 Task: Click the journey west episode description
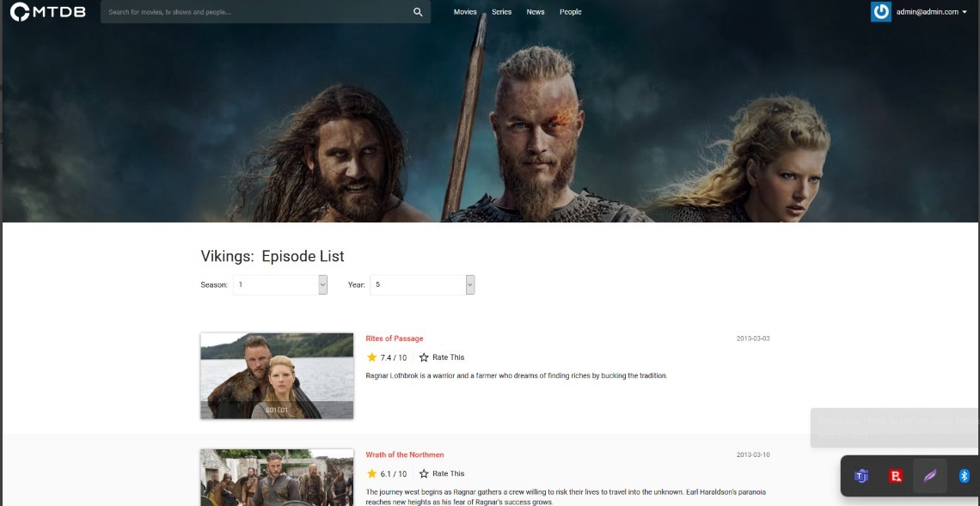566,497
